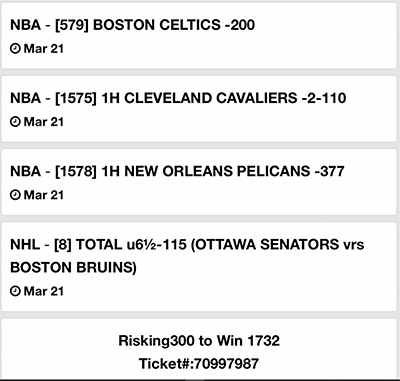Click the Mar 21 date on NHL total card
Image resolution: width=400 pixels, height=381 pixels.
pos(44,291)
